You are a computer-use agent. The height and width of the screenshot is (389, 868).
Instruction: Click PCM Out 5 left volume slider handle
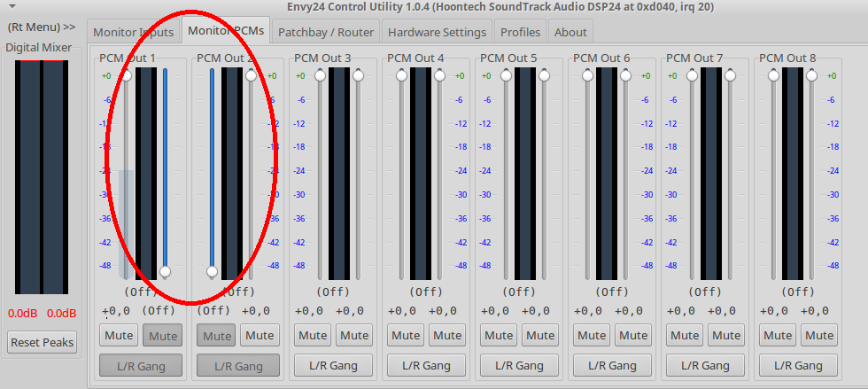coord(506,75)
